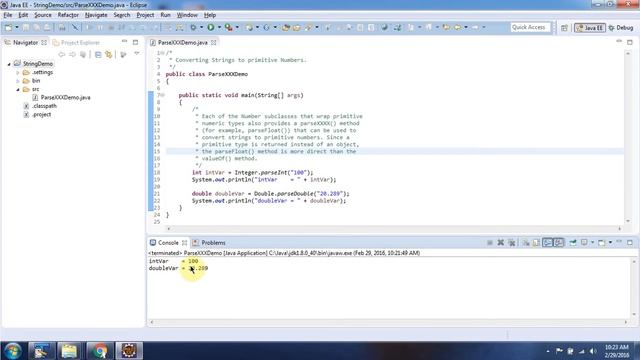Click the Navigator Back arrow icon
640x360 pixels.
62,54
